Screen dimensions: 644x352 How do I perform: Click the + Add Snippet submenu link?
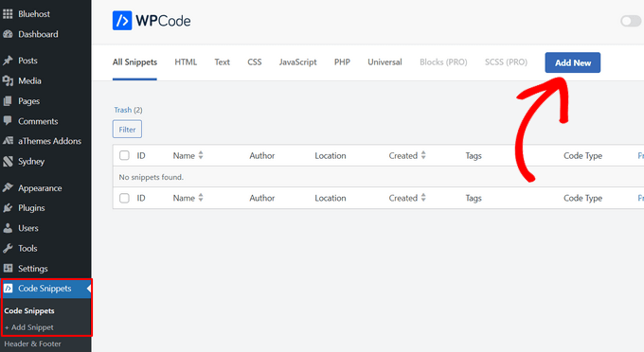pos(29,327)
